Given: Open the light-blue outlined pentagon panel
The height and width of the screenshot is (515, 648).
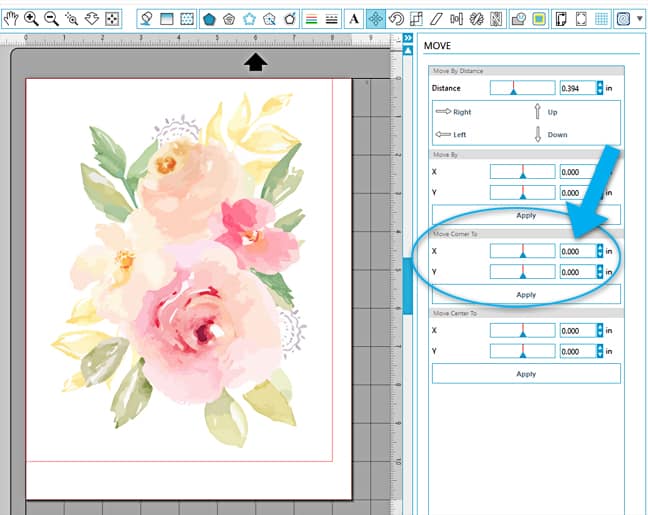Looking at the screenshot, I should 249,19.
